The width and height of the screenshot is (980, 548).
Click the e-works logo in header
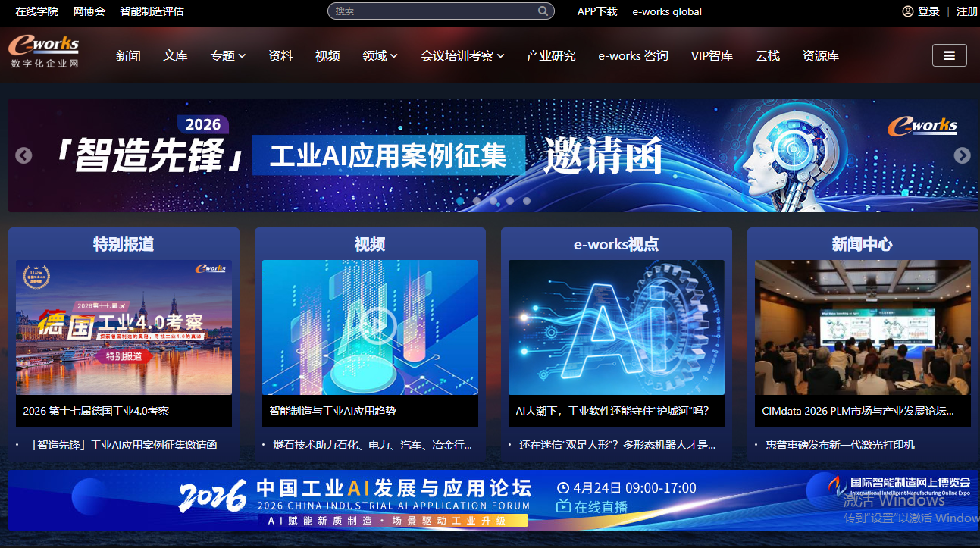(x=44, y=51)
